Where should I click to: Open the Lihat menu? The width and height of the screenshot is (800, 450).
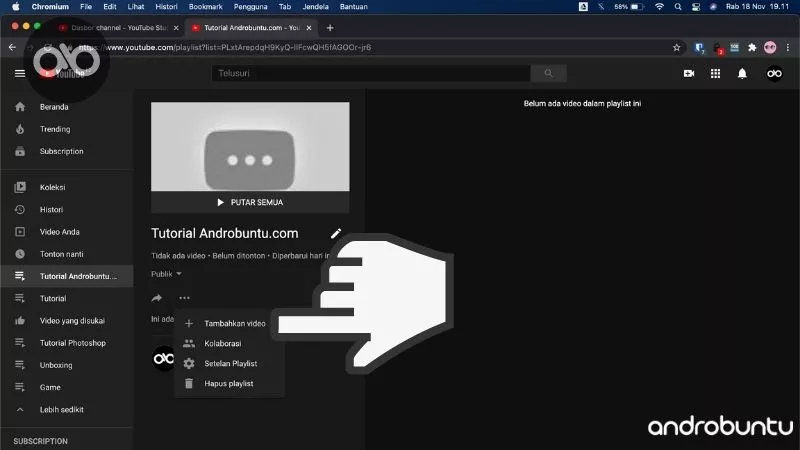pos(136,7)
